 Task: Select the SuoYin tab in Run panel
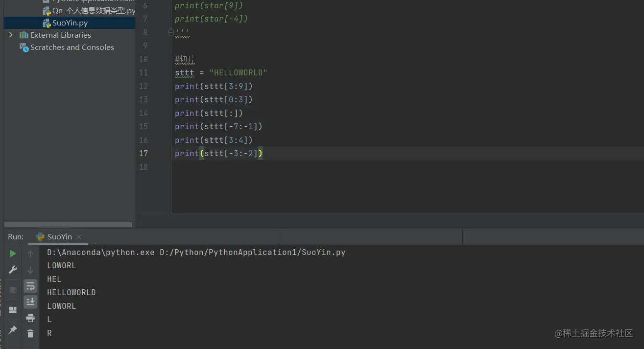(x=59, y=237)
